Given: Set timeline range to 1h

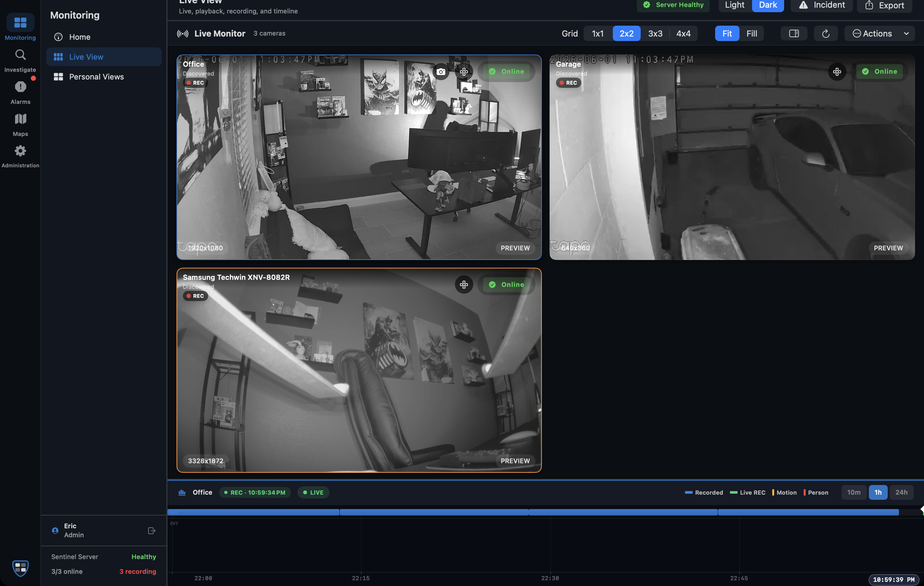Looking at the screenshot, I should (878, 492).
